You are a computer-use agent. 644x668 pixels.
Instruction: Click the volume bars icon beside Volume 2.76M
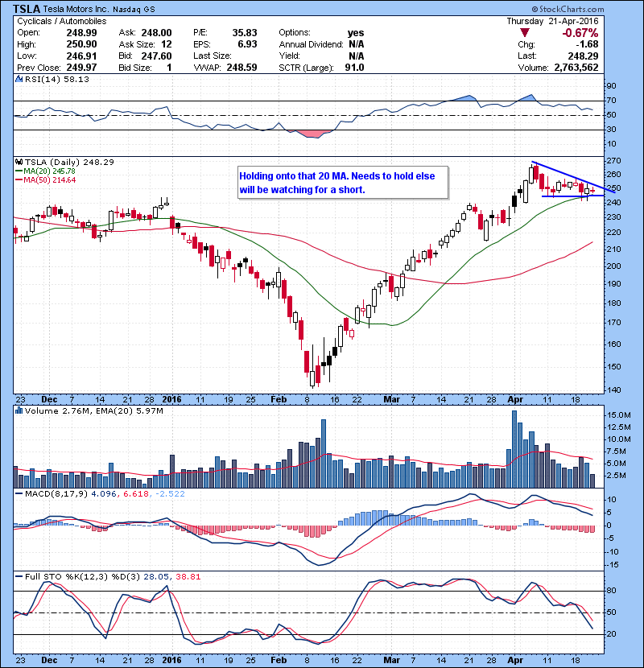point(19,410)
